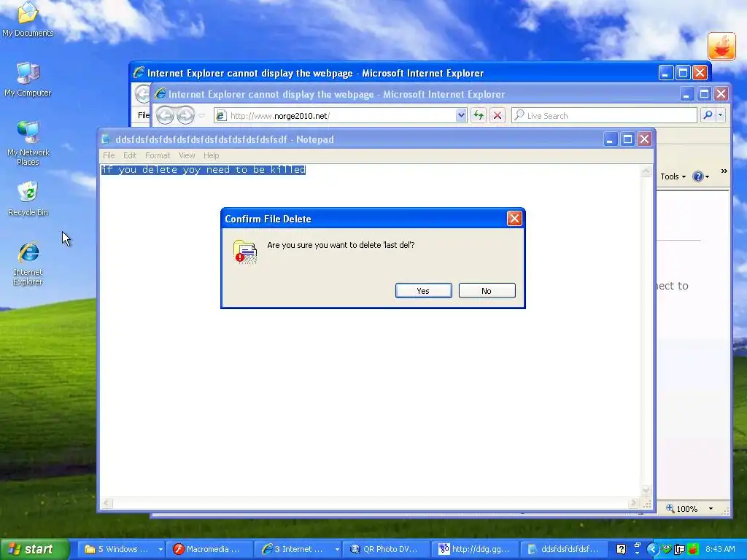Click the green Refresh icon
This screenshot has width=747, height=560.
coord(479,115)
